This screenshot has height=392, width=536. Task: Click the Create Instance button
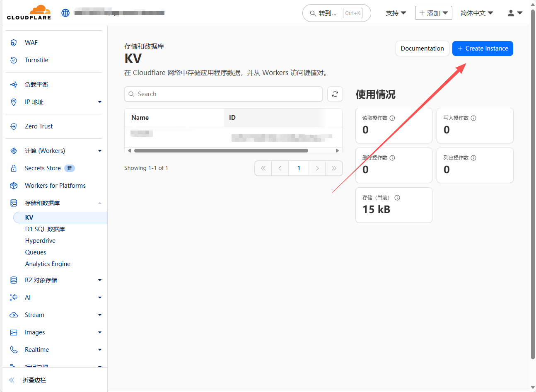(483, 48)
